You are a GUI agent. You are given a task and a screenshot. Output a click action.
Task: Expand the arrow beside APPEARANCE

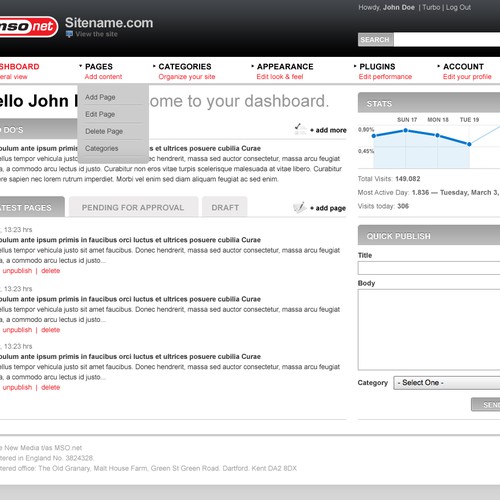click(252, 66)
